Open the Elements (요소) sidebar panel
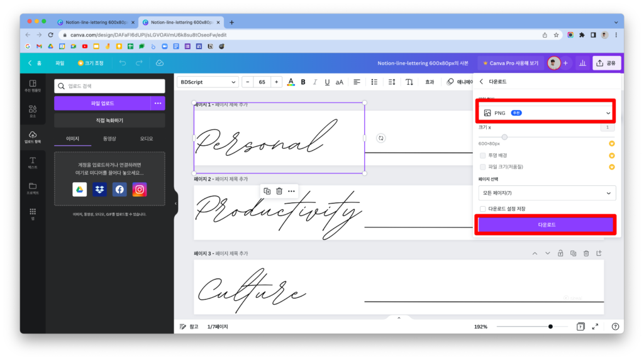The width and height of the screenshot is (644, 360). [x=33, y=112]
